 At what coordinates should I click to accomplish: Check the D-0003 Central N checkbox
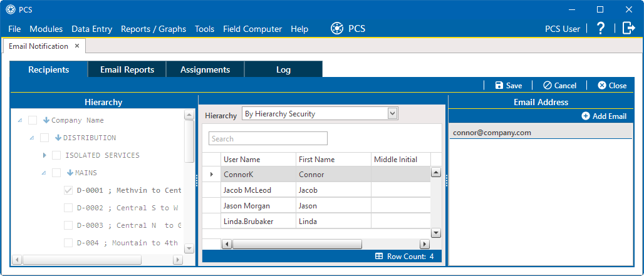tap(68, 225)
